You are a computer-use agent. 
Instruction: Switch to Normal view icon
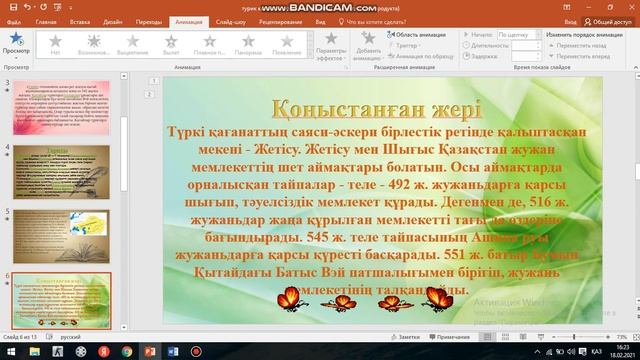tap(487, 337)
